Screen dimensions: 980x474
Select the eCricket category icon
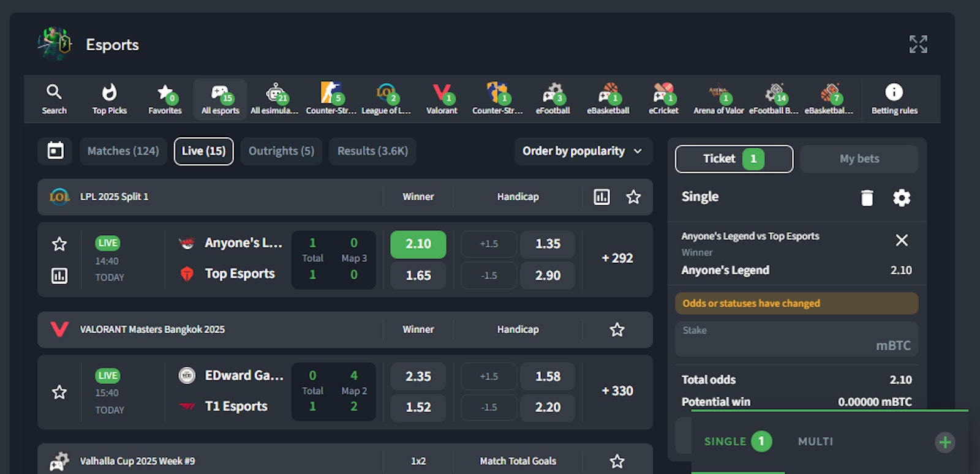click(x=663, y=99)
